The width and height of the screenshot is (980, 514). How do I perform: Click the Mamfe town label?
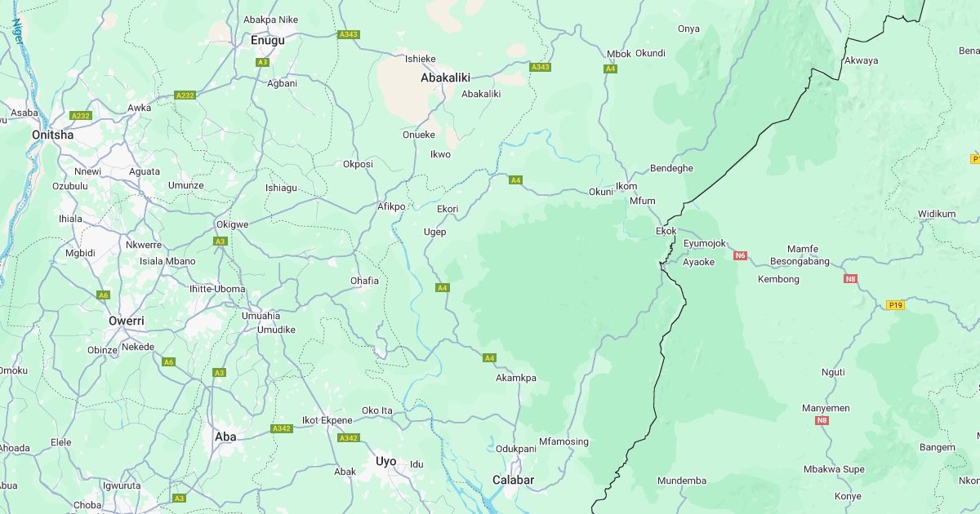[x=802, y=249]
